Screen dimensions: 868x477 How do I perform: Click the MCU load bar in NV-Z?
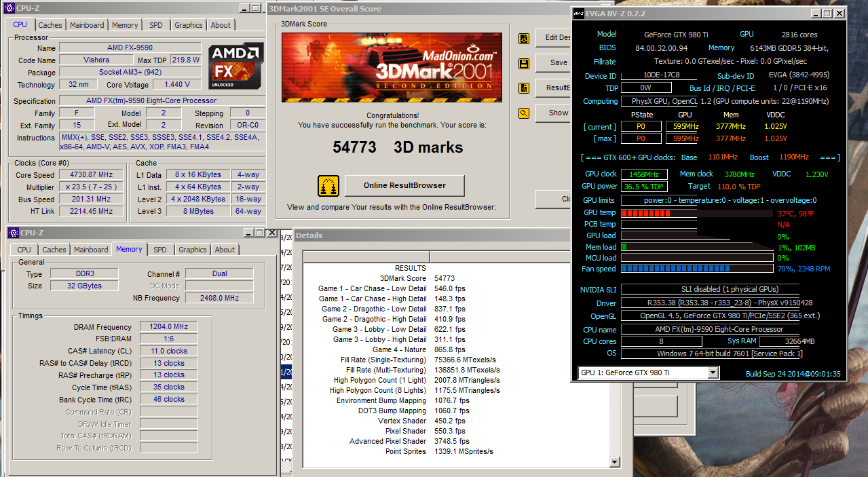697,258
